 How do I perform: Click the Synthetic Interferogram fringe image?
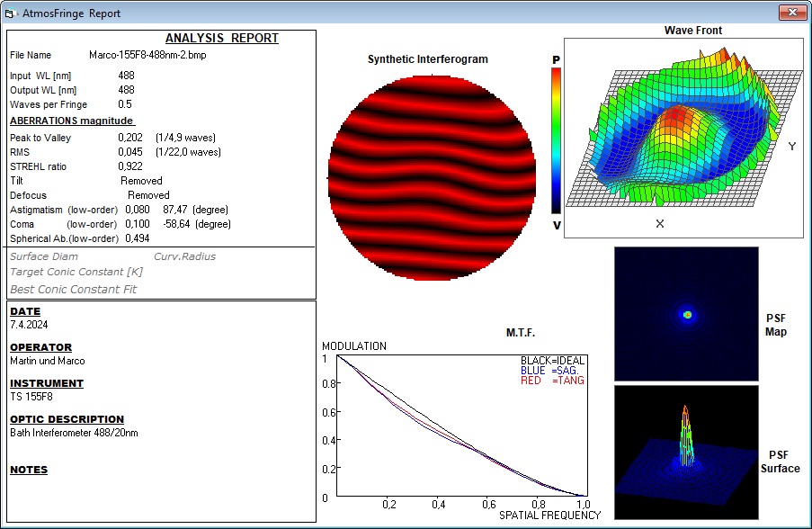pos(432,178)
